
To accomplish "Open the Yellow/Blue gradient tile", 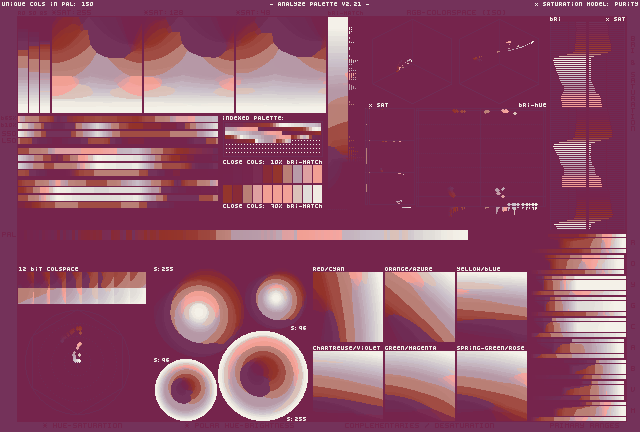I will (x=491, y=307).
